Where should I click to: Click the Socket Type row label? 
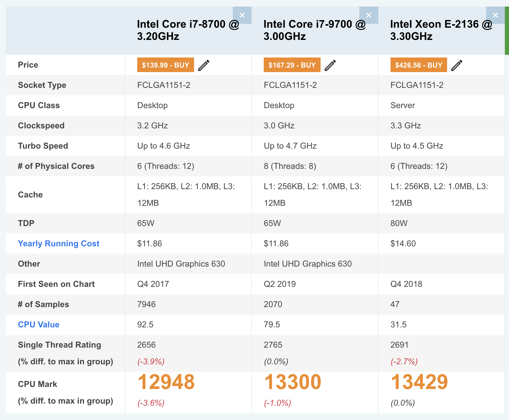(x=42, y=85)
